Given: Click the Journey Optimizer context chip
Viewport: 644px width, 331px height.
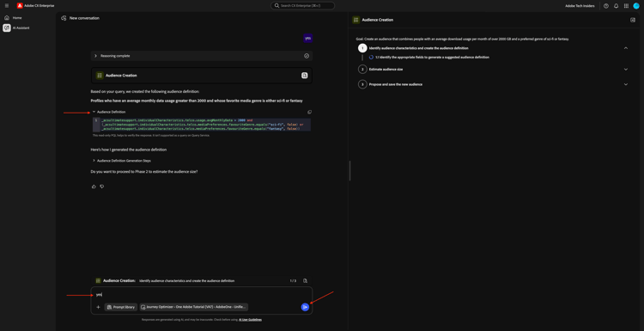Looking at the screenshot, I should 194,307.
